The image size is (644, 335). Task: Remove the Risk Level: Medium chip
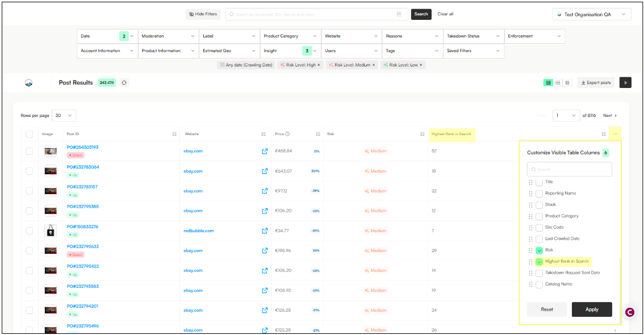(x=374, y=65)
